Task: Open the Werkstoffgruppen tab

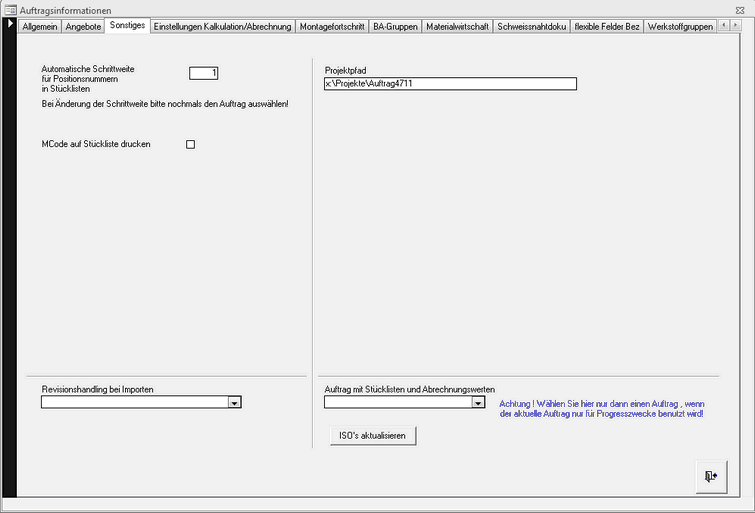Action: pyautogui.click(x=680, y=27)
